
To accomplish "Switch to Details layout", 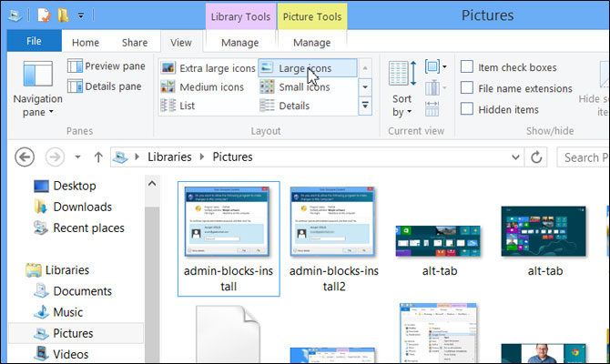I will [285, 106].
